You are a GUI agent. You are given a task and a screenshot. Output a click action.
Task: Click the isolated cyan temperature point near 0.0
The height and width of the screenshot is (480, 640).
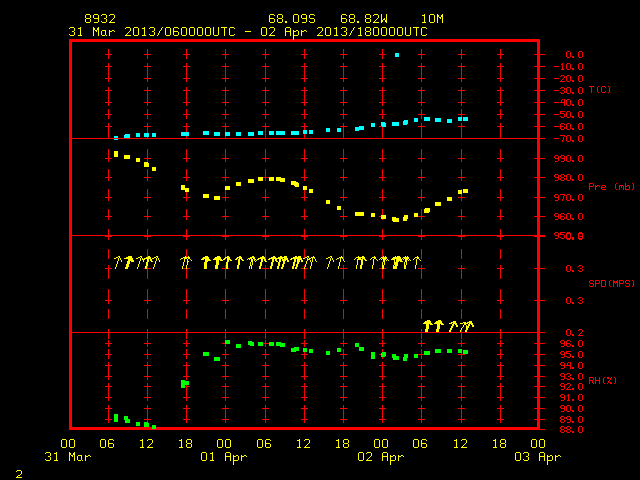397,55
